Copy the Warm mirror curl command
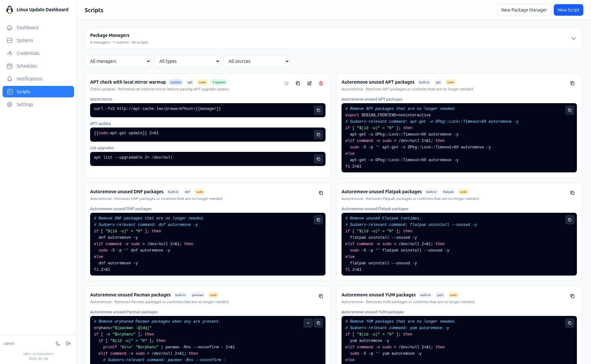The height and width of the screenshot is (364, 591). (318, 110)
